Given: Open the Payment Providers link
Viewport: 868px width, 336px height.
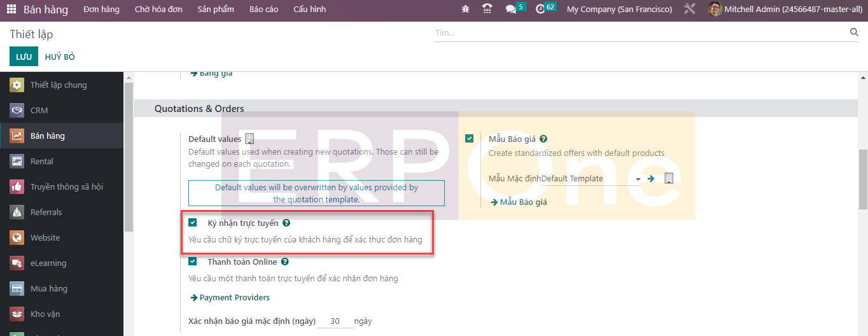Looking at the screenshot, I should click(x=234, y=298).
